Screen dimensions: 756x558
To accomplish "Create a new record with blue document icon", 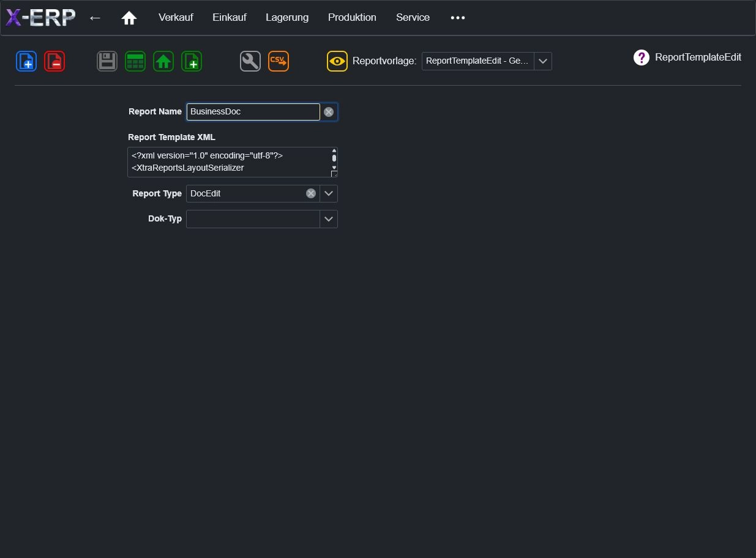I will click(26, 61).
